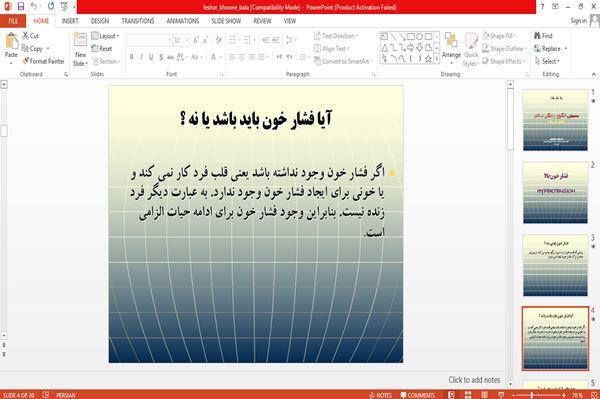Viewport: 600px width, 399px height.
Task: Switch to the REVIEW tab
Action: (x=262, y=21)
